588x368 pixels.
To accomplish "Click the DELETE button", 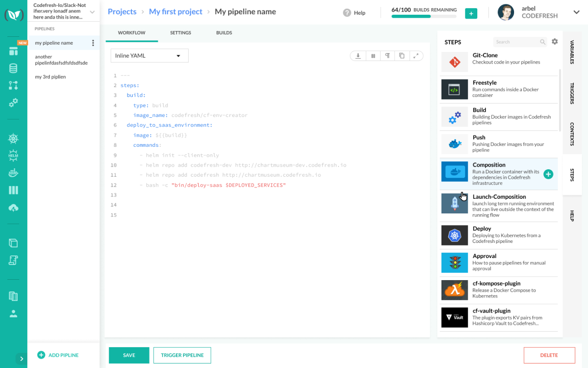I will (549, 355).
